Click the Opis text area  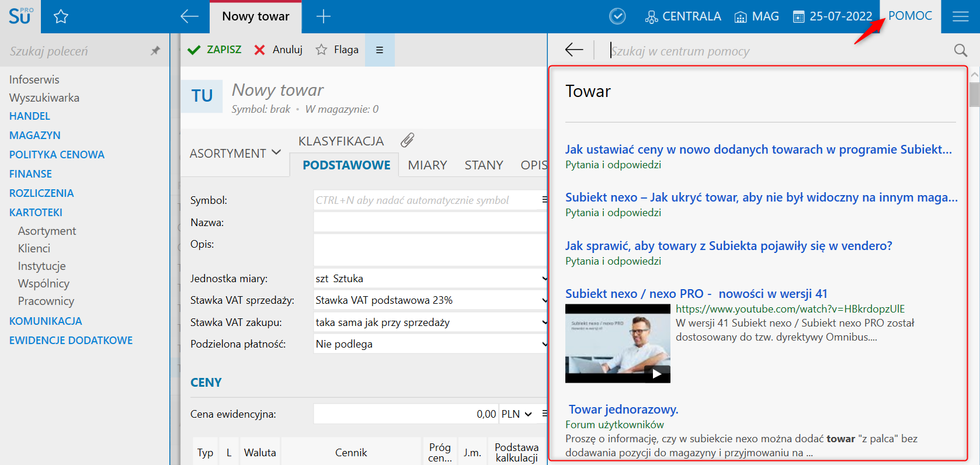(430, 250)
